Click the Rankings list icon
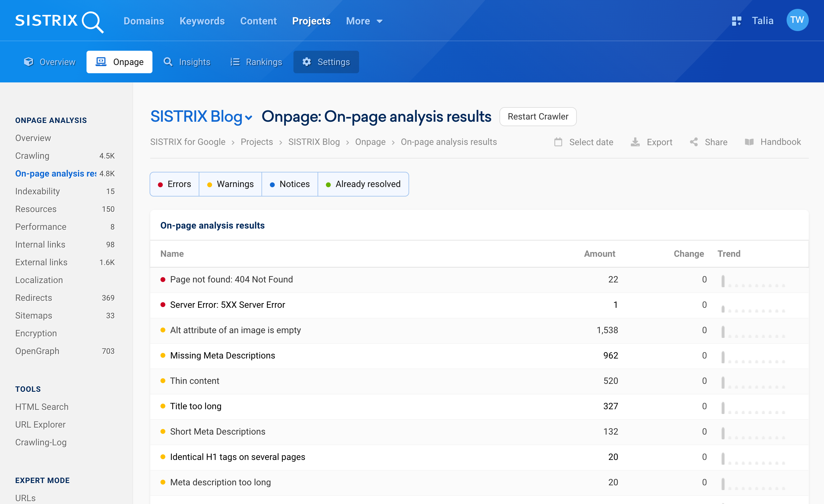824x504 pixels. coord(235,62)
